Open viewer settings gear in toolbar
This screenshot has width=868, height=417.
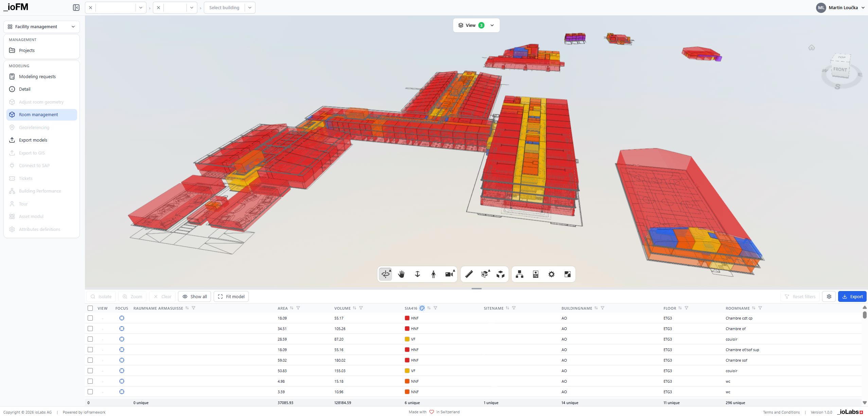click(x=551, y=274)
